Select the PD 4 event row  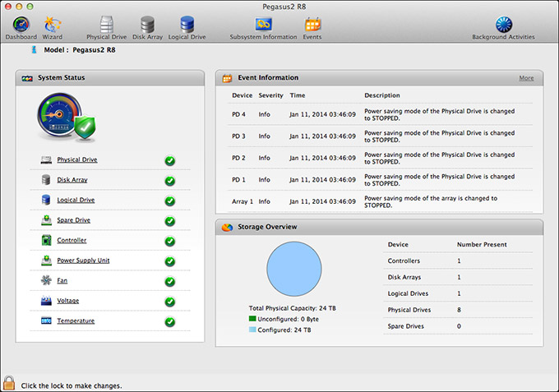380,114
